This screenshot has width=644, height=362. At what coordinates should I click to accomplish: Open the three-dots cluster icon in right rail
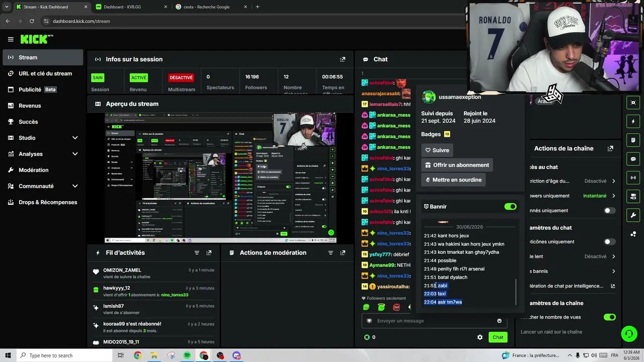coord(633,234)
